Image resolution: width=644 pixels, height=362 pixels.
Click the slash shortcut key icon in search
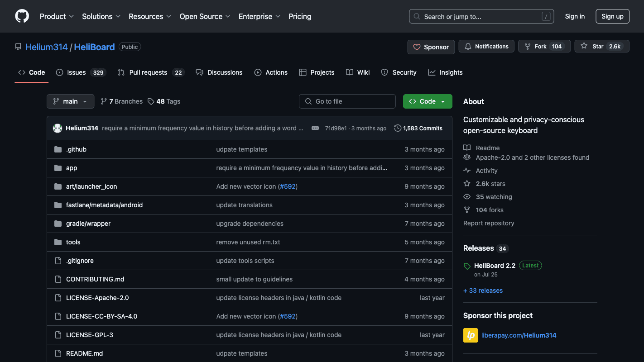[x=546, y=16]
